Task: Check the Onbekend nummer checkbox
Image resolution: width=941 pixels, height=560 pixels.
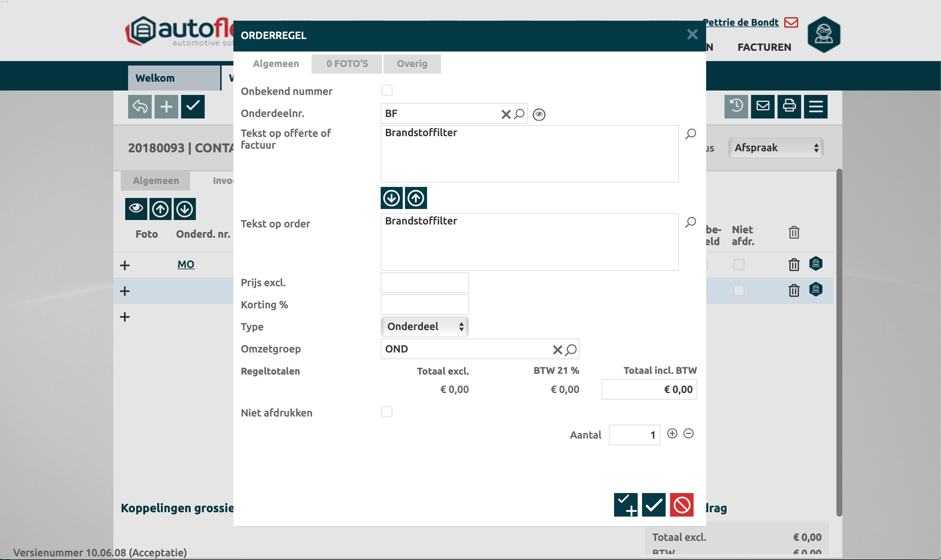Action: click(387, 90)
